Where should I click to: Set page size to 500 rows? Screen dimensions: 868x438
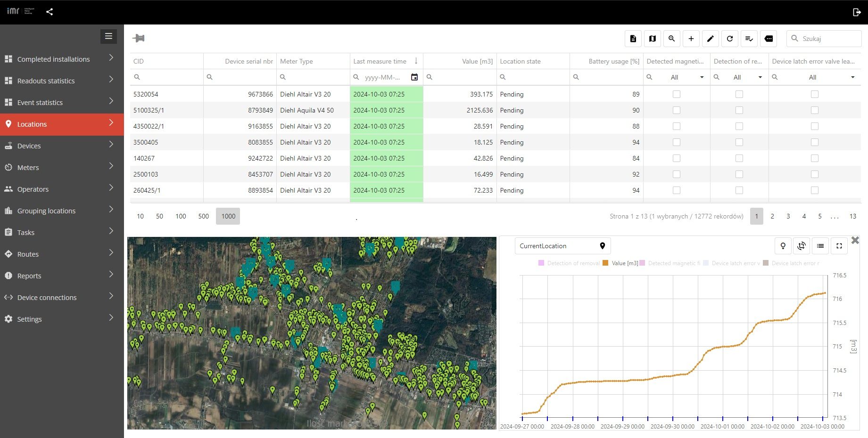pyautogui.click(x=203, y=216)
